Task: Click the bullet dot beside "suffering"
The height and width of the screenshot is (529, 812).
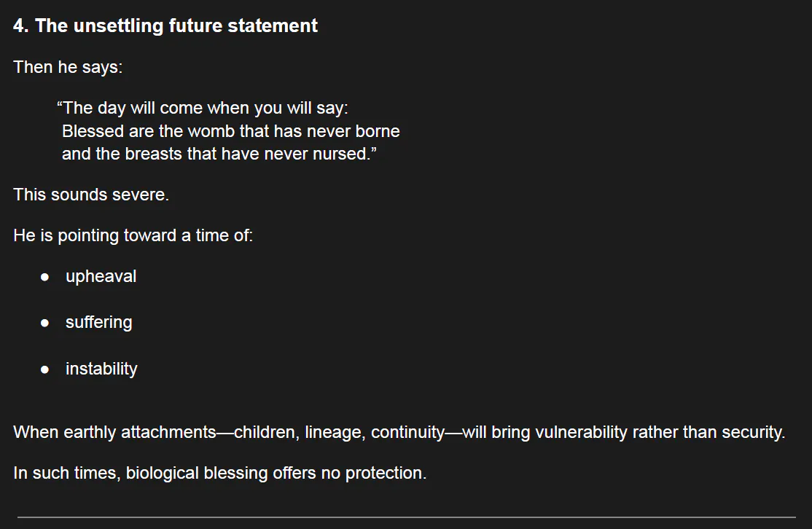Action: (45, 324)
